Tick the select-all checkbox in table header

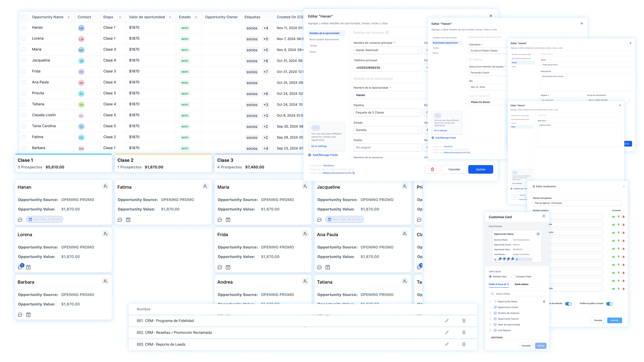coord(24,17)
